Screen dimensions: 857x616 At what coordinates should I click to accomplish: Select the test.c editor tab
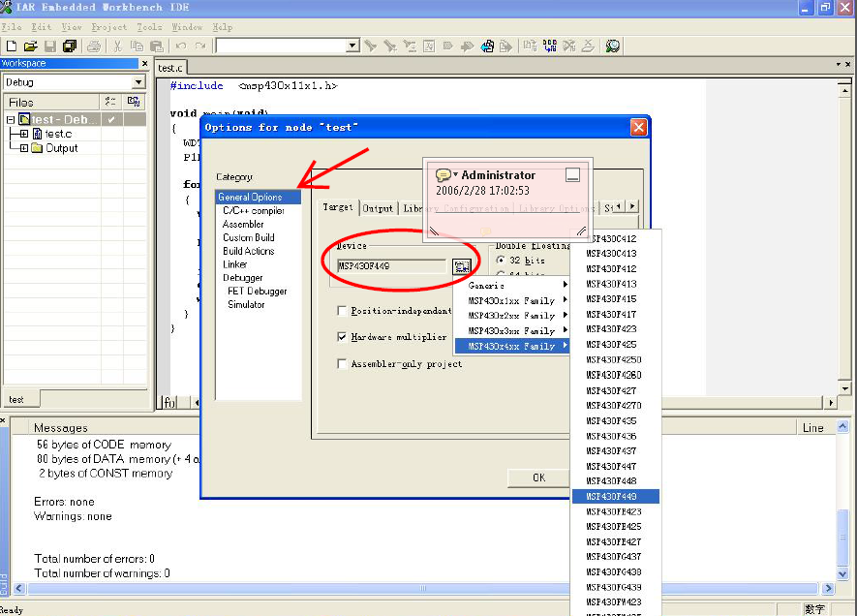pos(170,68)
